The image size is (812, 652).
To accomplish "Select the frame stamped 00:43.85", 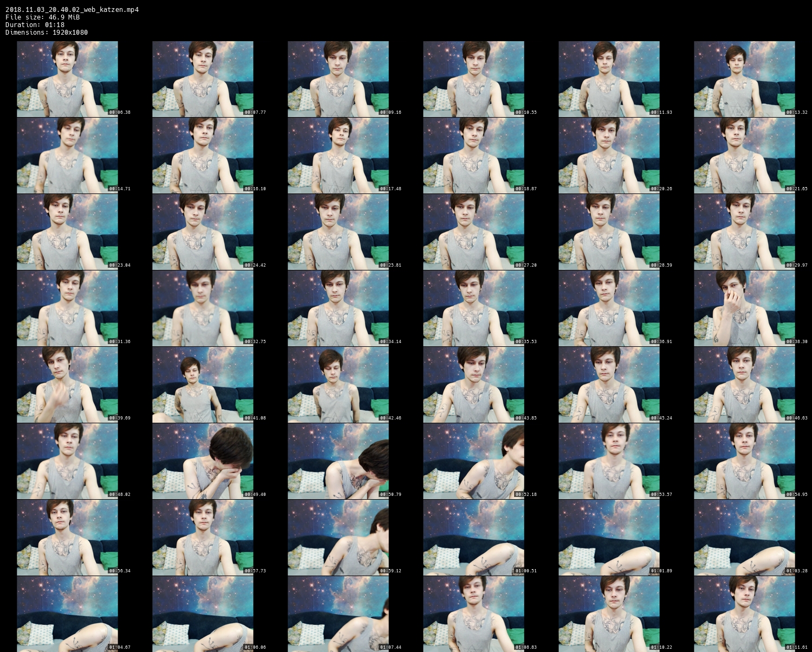I will 473,385.
